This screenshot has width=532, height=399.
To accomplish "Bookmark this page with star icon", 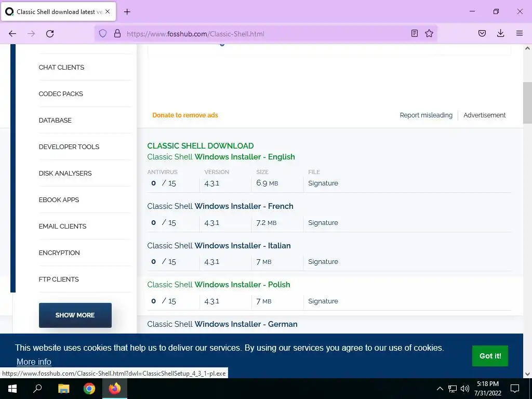I will (x=429, y=33).
